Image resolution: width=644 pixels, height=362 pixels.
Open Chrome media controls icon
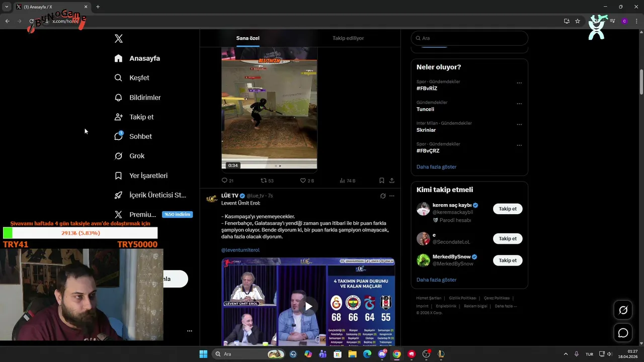(x=612, y=21)
